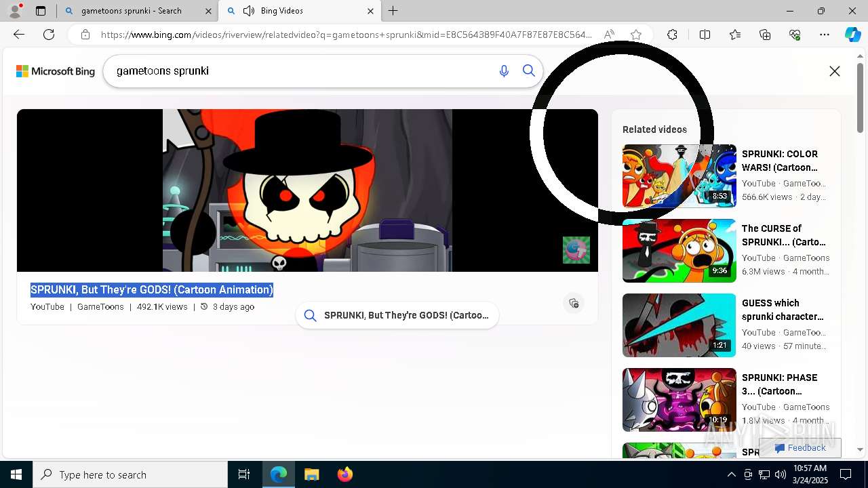Open notifications action center

(846, 474)
